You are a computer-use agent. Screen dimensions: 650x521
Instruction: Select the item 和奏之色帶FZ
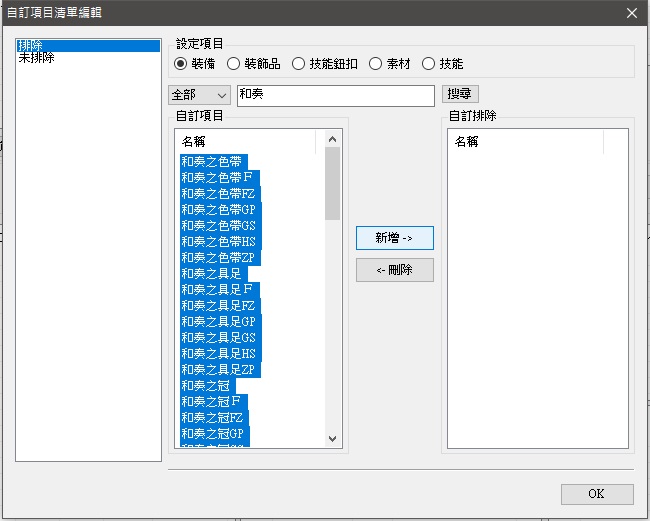tap(220, 194)
